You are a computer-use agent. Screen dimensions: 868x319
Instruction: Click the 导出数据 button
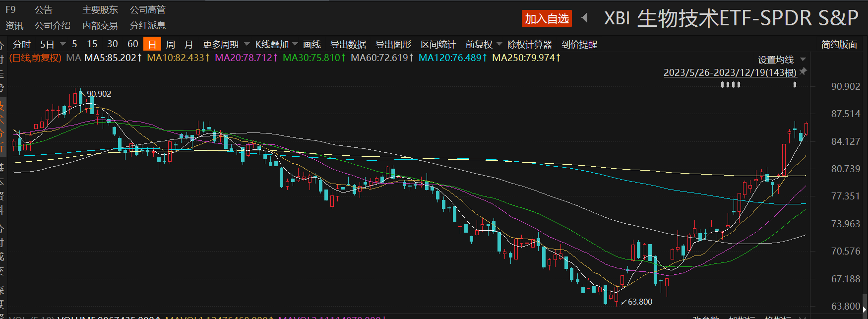348,44
